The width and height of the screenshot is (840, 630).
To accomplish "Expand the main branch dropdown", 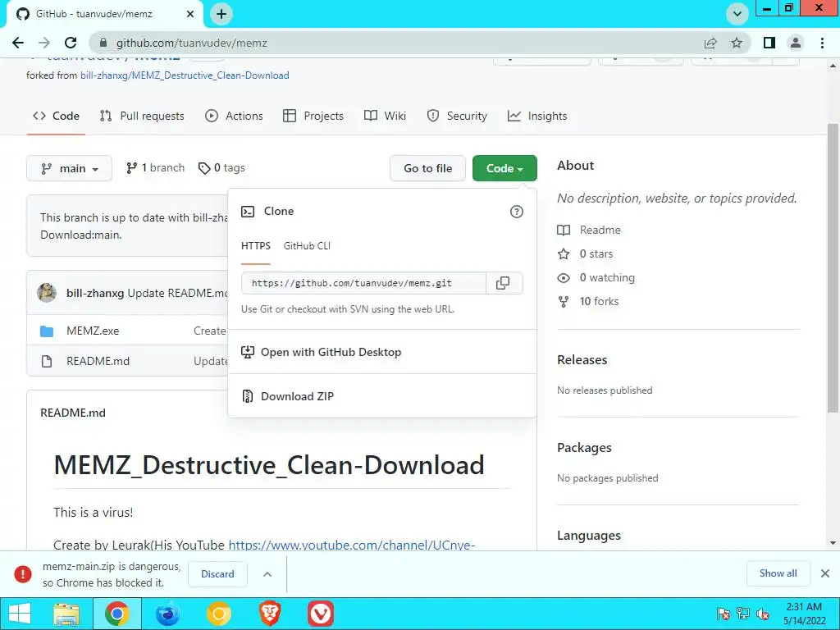I will [69, 168].
